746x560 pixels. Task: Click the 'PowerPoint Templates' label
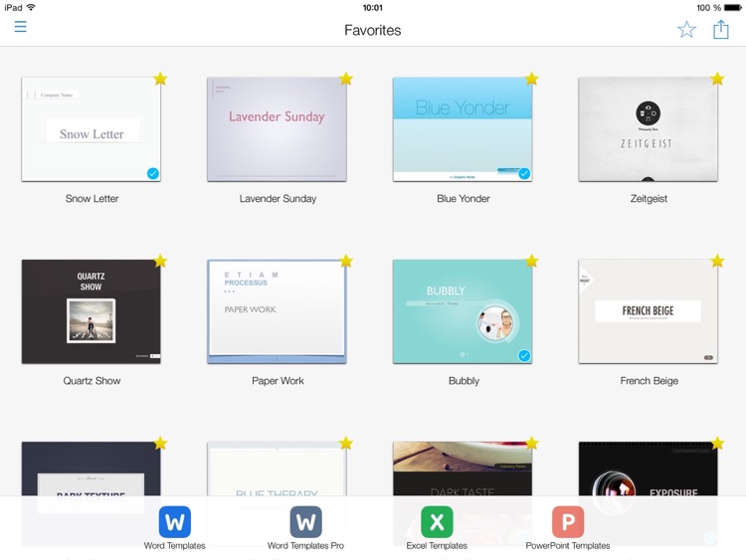click(x=568, y=546)
